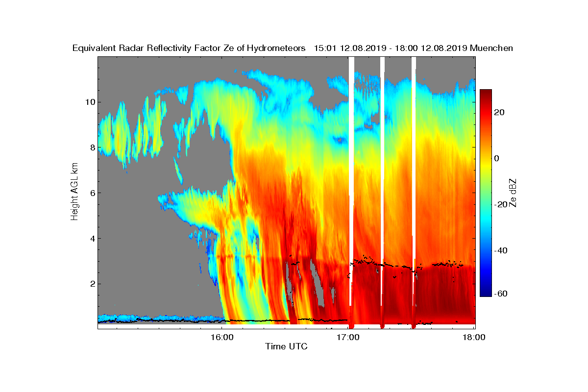This screenshot has height=392, width=588.
Task: Click the white data gap just after 17:00
Action: [351, 181]
